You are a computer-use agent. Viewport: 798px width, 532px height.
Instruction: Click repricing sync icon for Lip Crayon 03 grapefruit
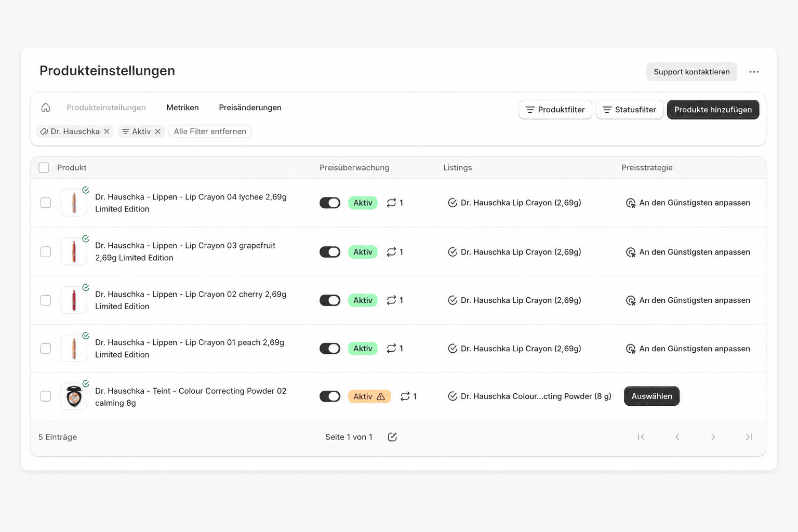391,252
